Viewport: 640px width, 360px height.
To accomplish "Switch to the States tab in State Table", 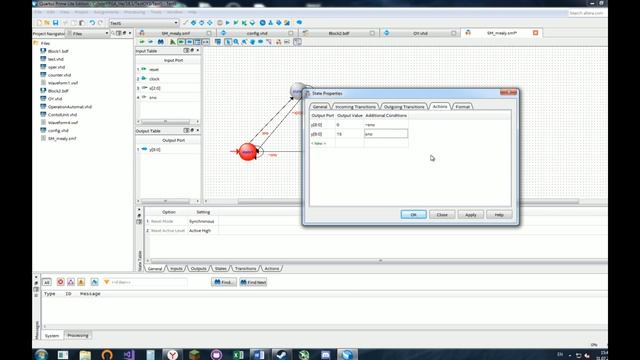I will coord(220,269).
